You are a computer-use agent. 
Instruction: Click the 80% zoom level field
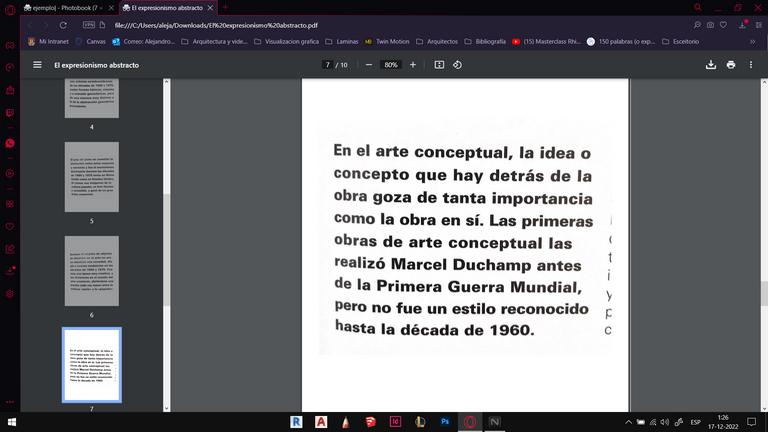[391, 65]
